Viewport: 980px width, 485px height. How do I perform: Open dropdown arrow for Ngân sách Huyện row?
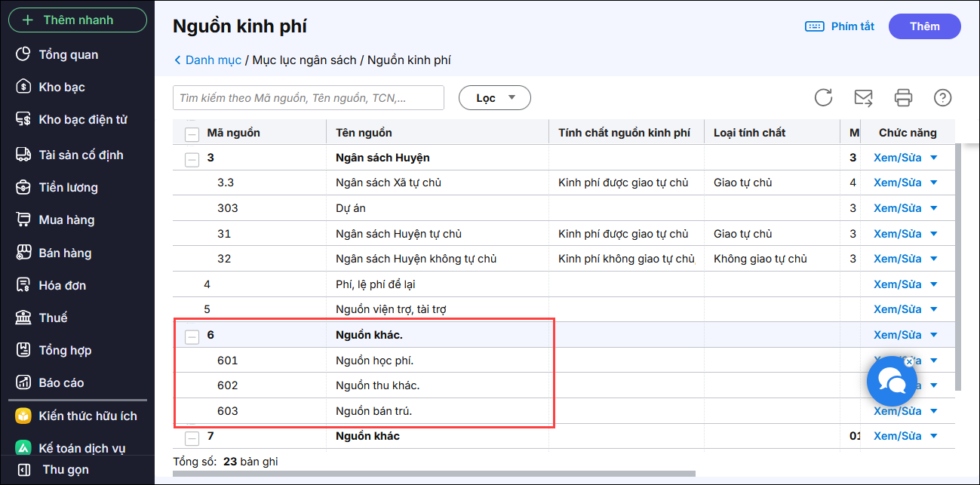point(934,158)
